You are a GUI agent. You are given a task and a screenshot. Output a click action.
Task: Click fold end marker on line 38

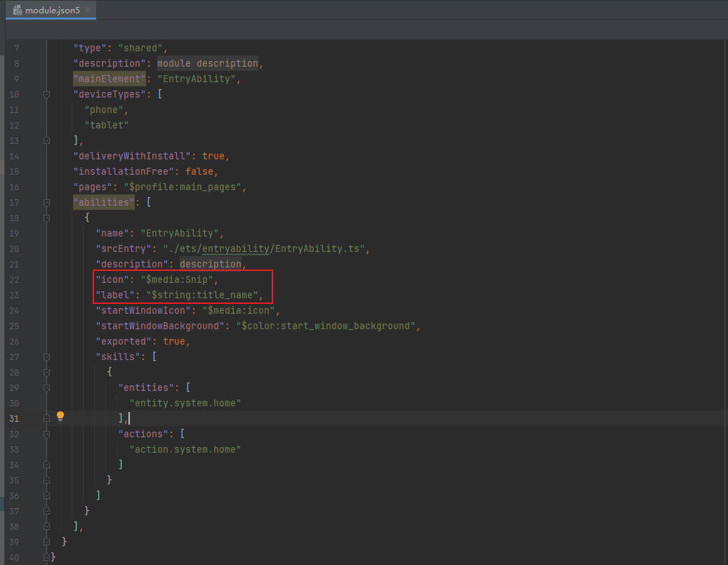tap(46, 526)
